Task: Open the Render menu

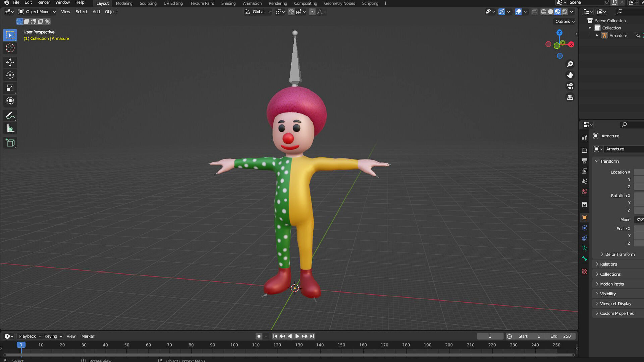Action: pyautogui.click(x=43, y=2)
